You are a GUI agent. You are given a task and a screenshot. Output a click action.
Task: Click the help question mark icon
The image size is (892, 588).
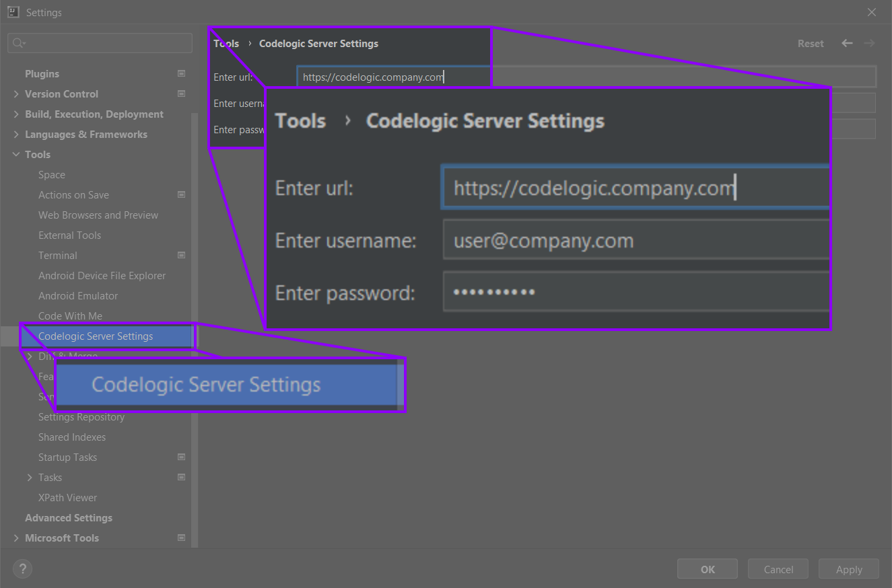(22, 568)
